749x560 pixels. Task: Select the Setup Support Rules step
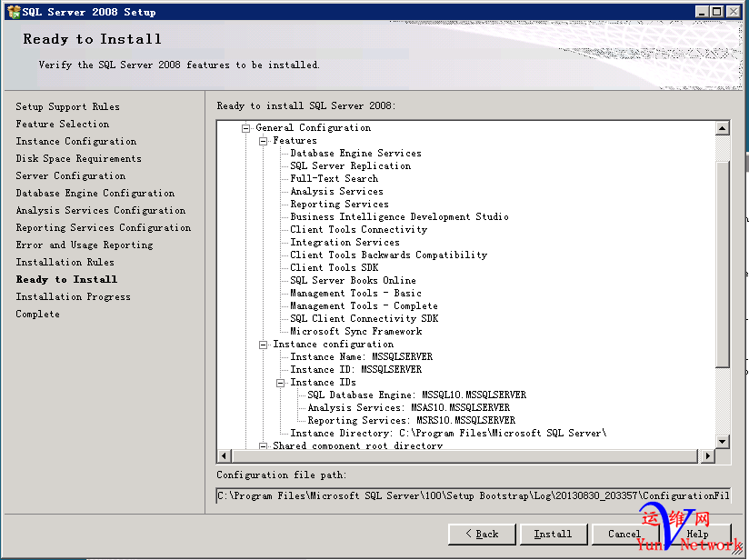(x=68, y=106)
